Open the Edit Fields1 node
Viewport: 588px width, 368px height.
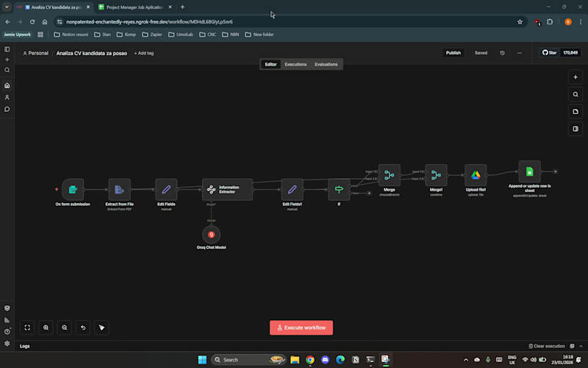click(x=292, y=190)
